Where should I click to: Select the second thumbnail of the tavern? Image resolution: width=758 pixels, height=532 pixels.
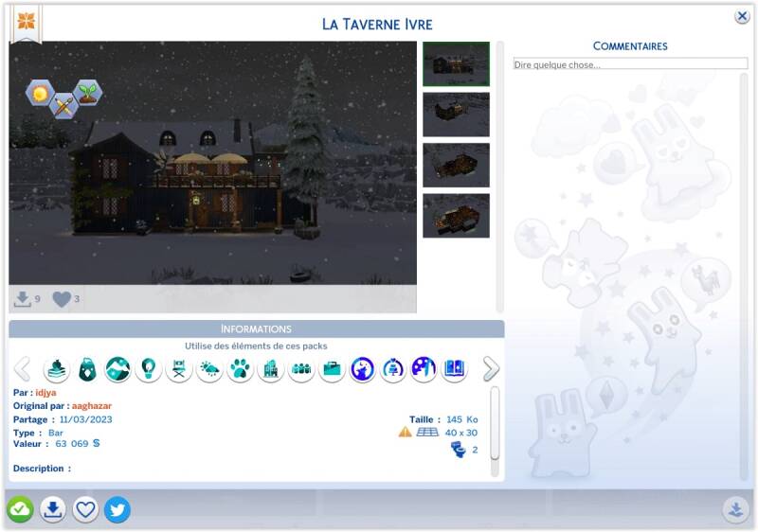tap(456, 115)
